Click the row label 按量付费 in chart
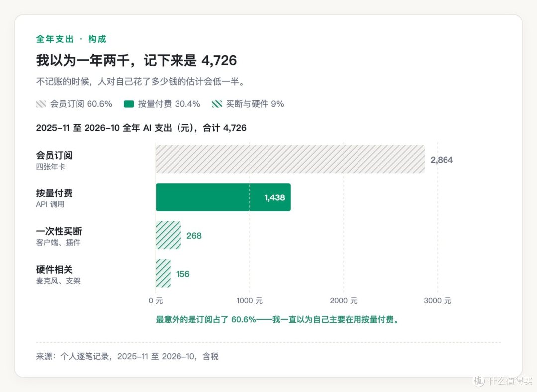Image resolution: width=537 pixels, height=392 pixels. coord(54,193)
